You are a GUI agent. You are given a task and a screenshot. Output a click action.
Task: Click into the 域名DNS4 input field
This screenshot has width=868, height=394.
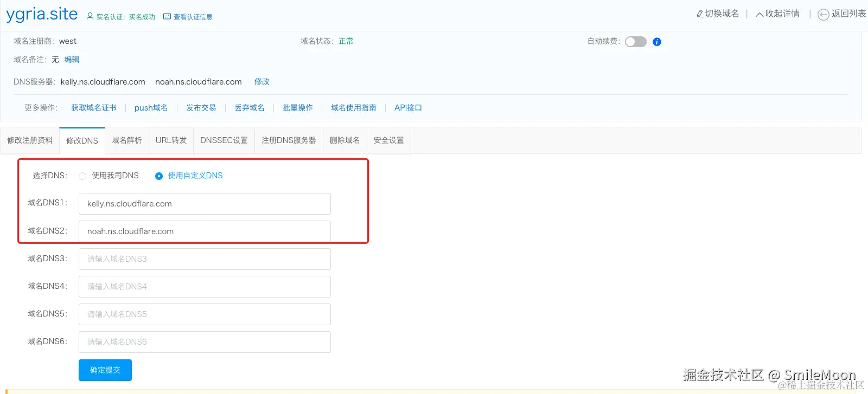pyautogui.click(x=205, y=287)
